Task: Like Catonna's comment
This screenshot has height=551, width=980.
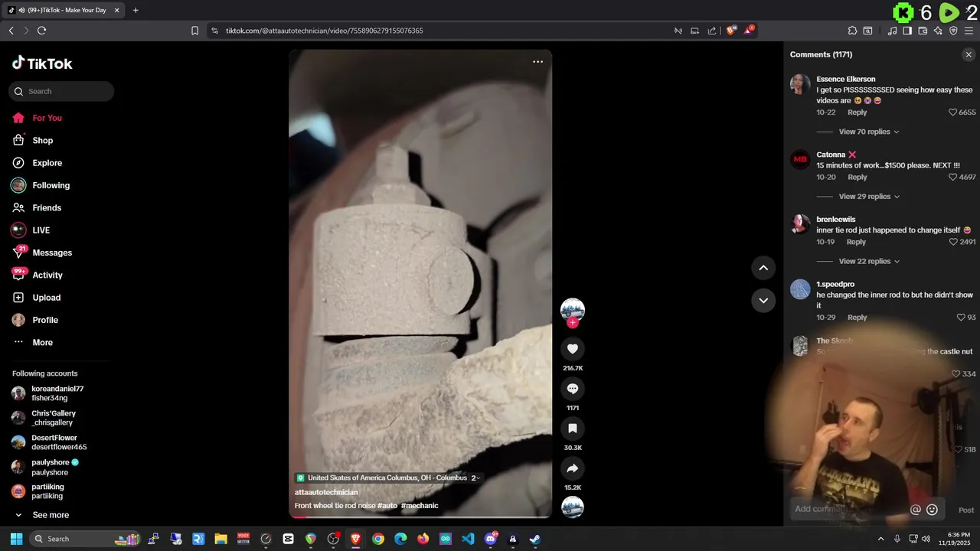Action: (953, 178)
